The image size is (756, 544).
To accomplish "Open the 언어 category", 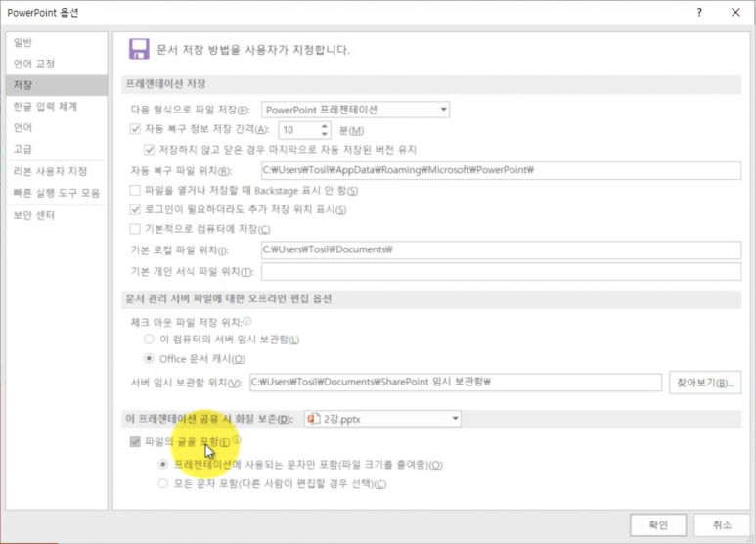I will pyautogui.click(x=57, y=127).
